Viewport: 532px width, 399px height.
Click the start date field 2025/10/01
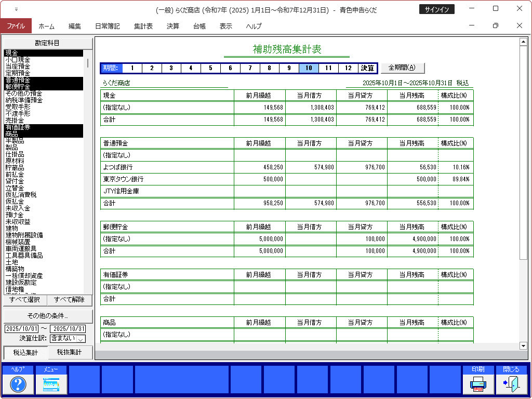click(22, 329)
